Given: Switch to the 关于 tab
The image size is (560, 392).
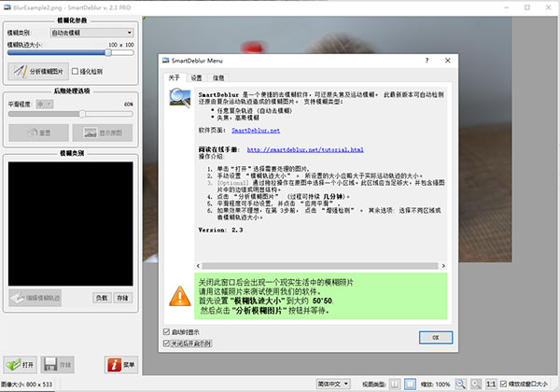Looking at the screenshot, I should (x=174, y=77).
